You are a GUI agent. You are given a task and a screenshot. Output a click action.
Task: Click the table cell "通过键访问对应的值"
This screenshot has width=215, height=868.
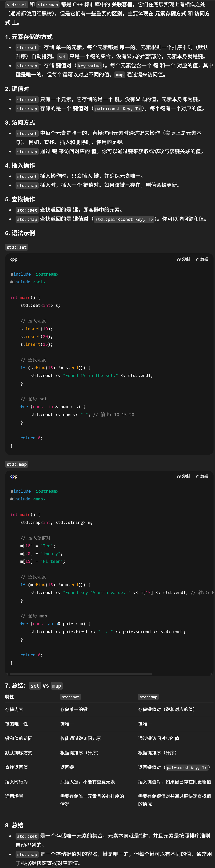(x=159, y=738)
